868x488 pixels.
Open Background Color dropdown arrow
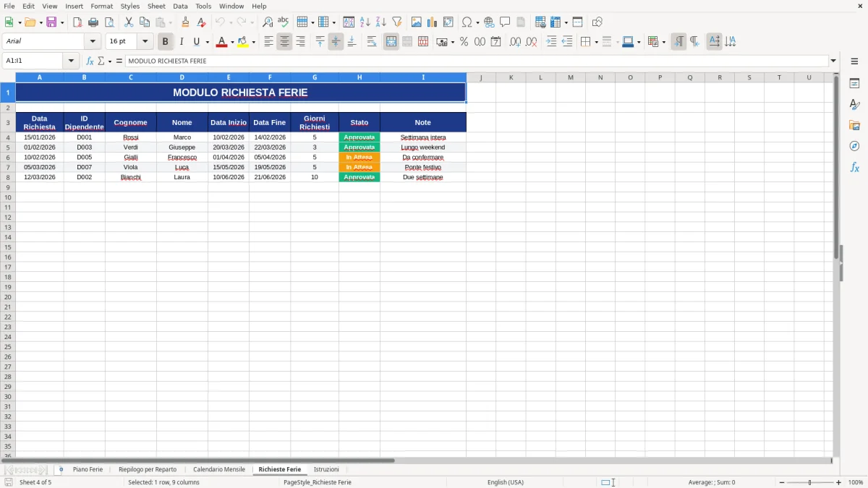253,42
